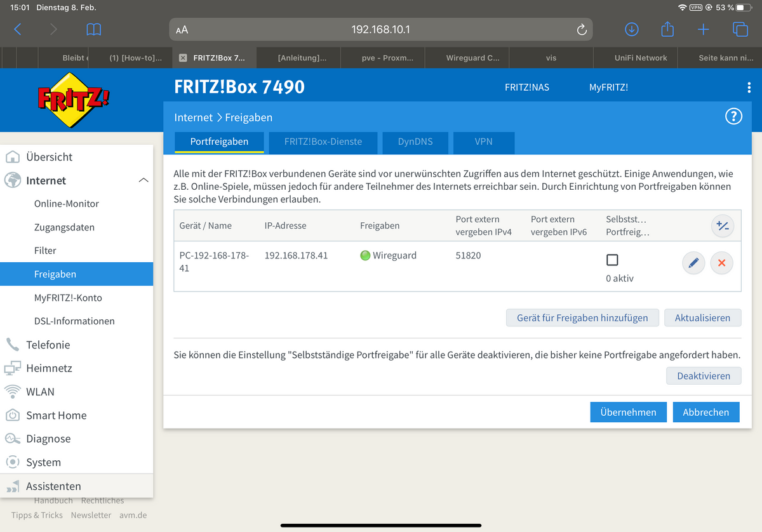Click the Smart Home icon
The height and width of the screenshot is (532, 762).
[x=13, y=415]
